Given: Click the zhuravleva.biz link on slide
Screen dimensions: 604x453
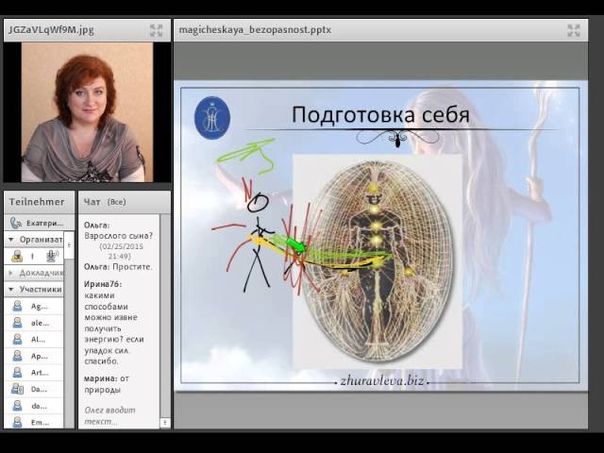Looking at the screenshot, I should (x=382, y=381).
